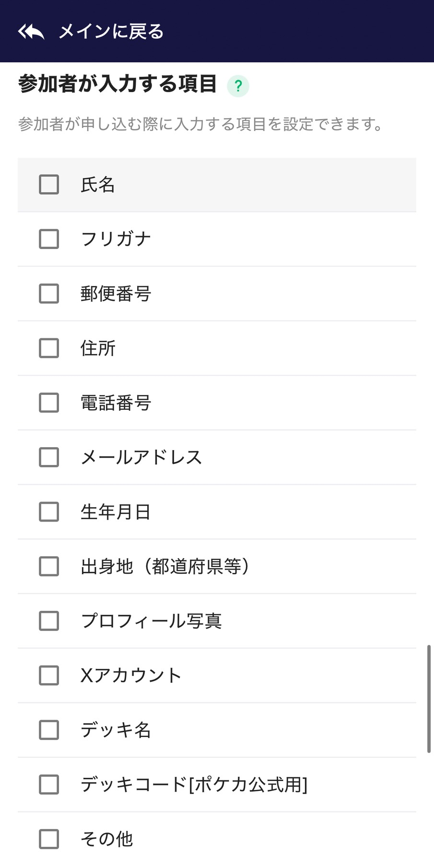Tap the double-arrow back icon
Screen dimensions: 434x868
point(31,32)
